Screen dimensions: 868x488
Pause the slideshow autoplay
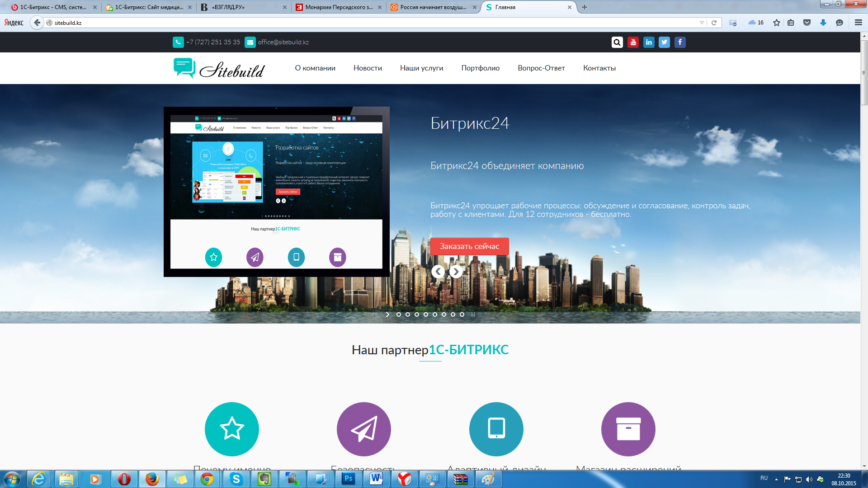coord(473,314)
